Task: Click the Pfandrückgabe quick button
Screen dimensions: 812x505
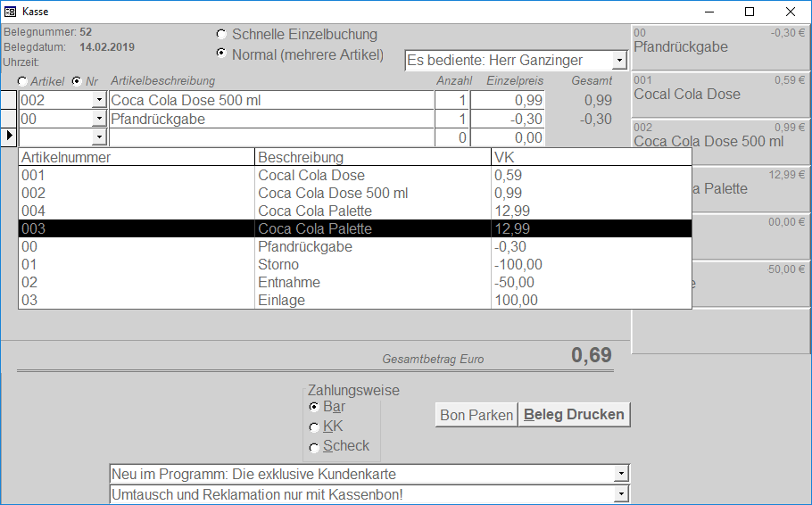Action: pyautogui.click(x=721, y=47)
